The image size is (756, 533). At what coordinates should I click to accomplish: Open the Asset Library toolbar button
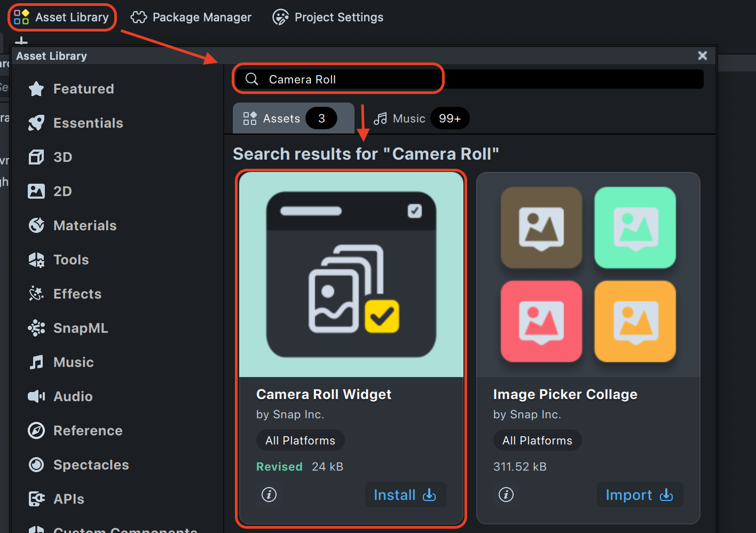61,18
